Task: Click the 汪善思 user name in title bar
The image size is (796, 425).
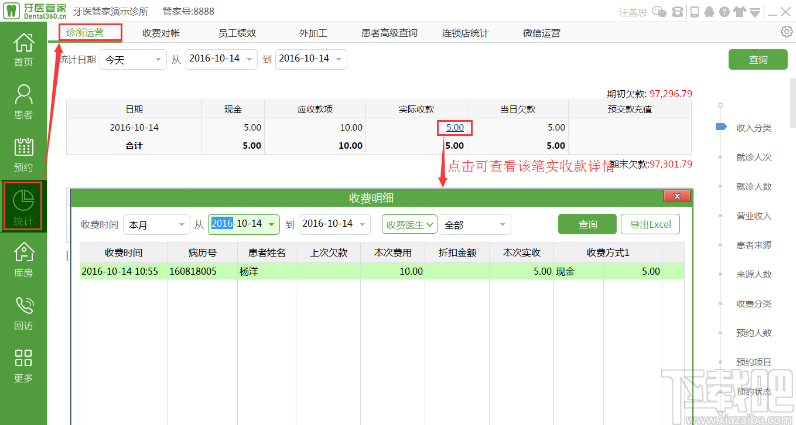Action: [633, 12]
